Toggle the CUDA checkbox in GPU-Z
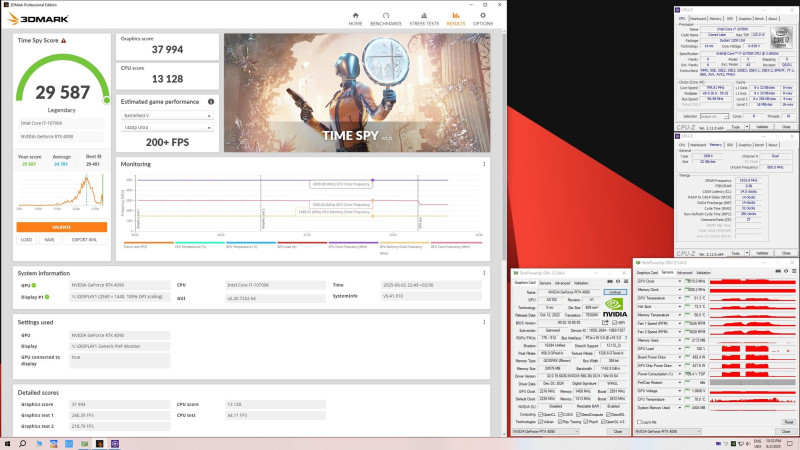 (561, 414)
